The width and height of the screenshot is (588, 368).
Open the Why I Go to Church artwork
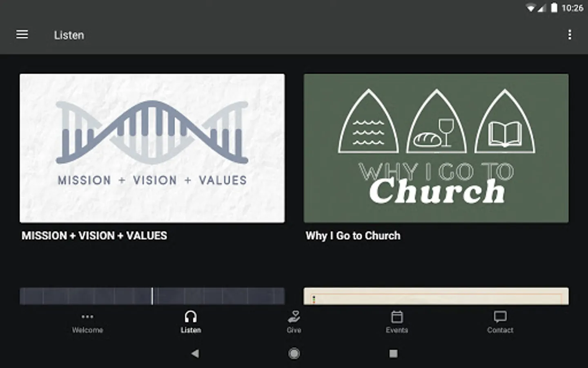pos(436,148)
